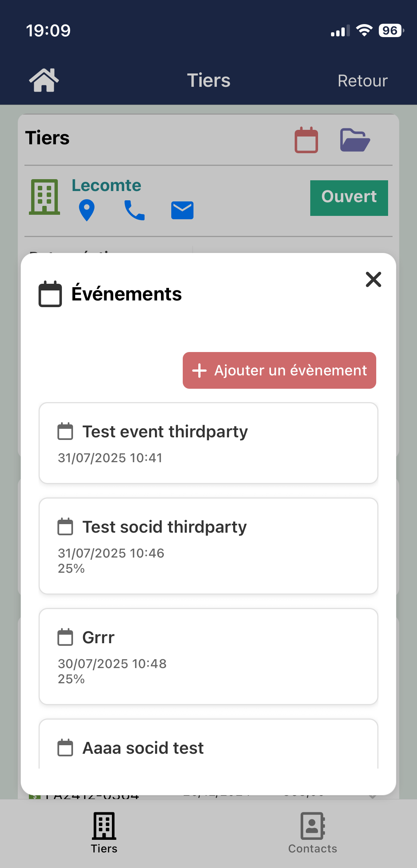Viewport: 417px width, 868px height.
Task: Open the purple folder documents icon
Action: (x=355, y=140)
